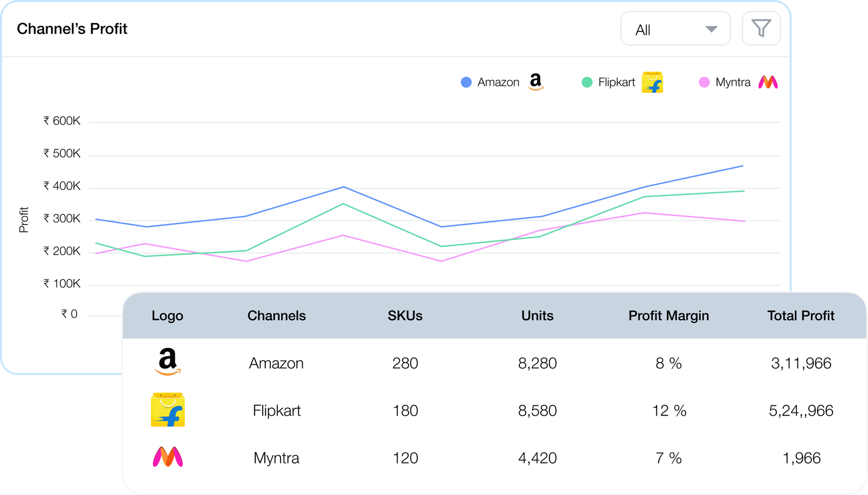Click the SKUs value 120

point(405,458)
